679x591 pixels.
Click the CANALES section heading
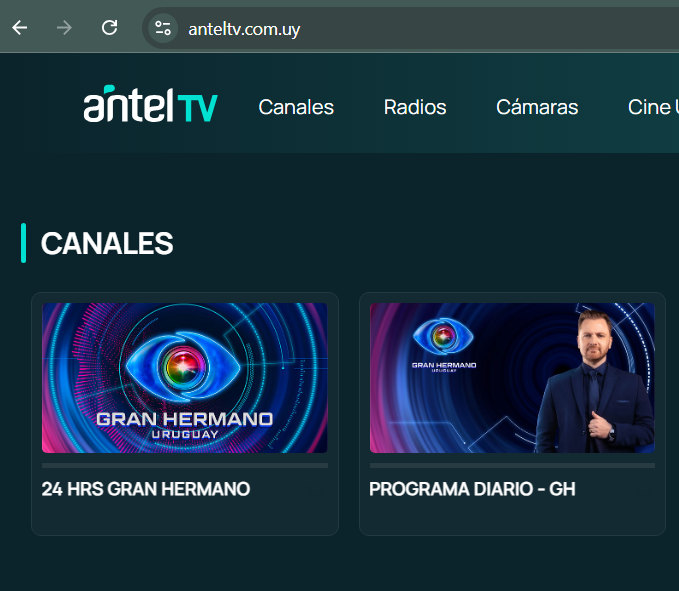107,243
